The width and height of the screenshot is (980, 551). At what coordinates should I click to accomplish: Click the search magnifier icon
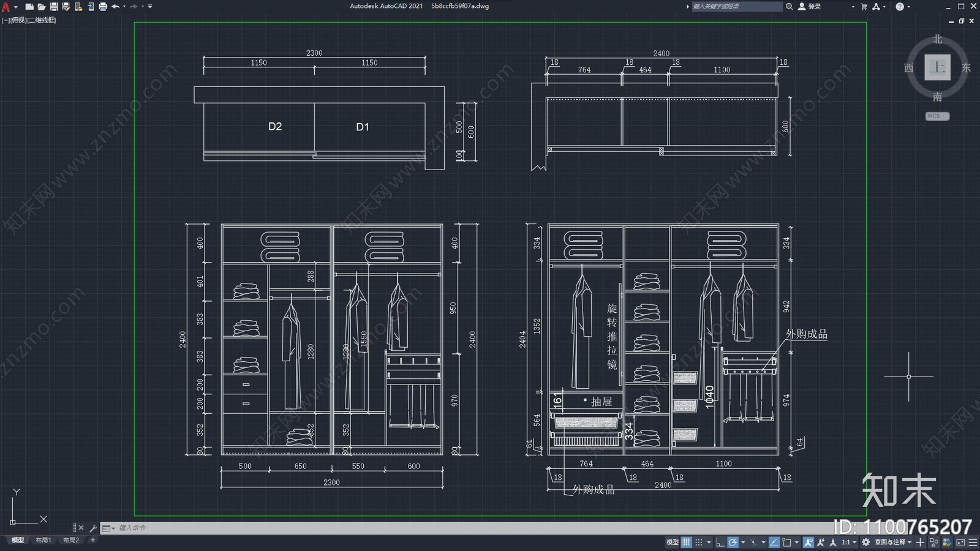tap(790, 6)
